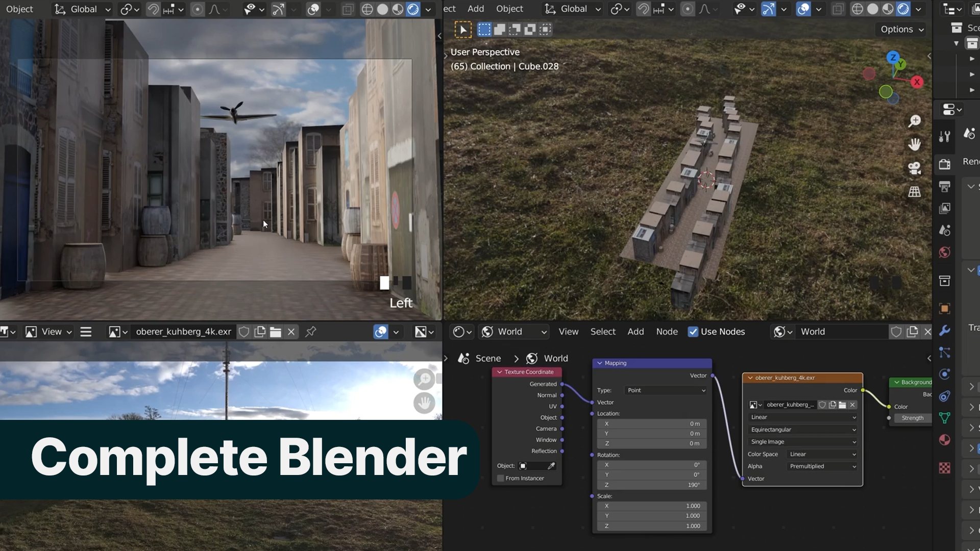Open Options dropdown in right viewport
Screen dimensions: 980x551
point(902,30)
